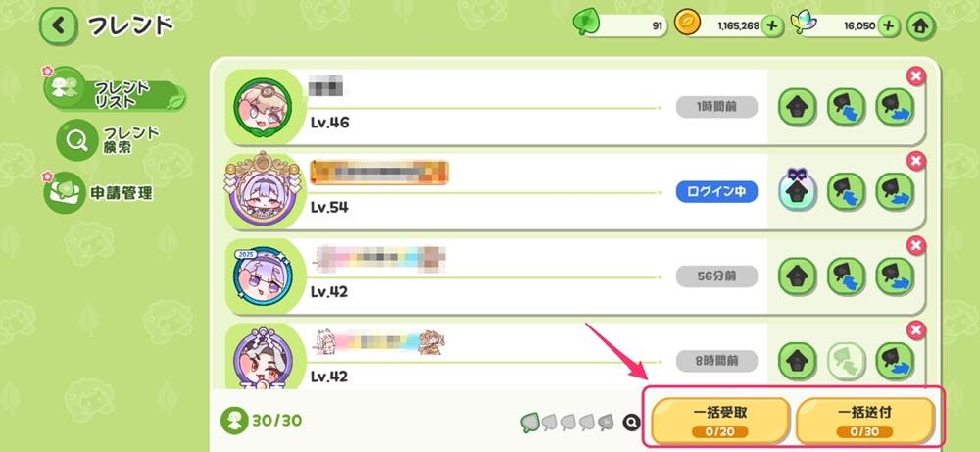This screenshot has height=452, width=980.
Task: Remove the Lv.54 friend with red X
Action: pyautogui.click(x=915, y=162)
